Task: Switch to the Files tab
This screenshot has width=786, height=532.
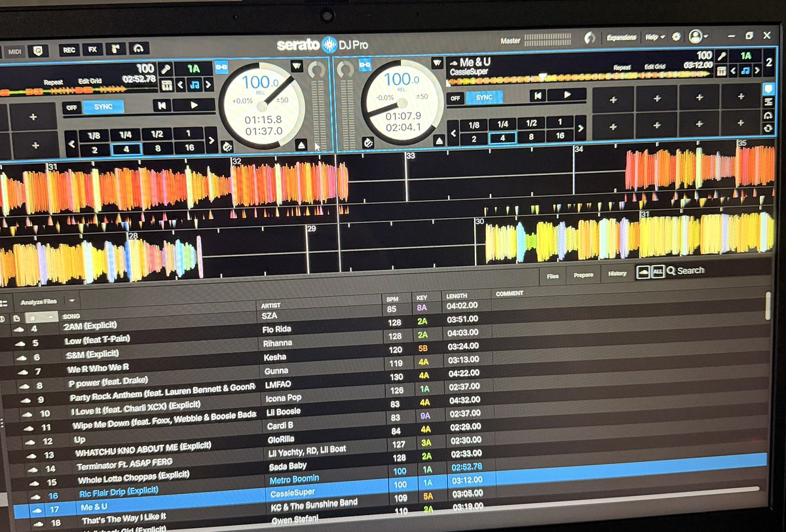Action: tap(553, 276)
